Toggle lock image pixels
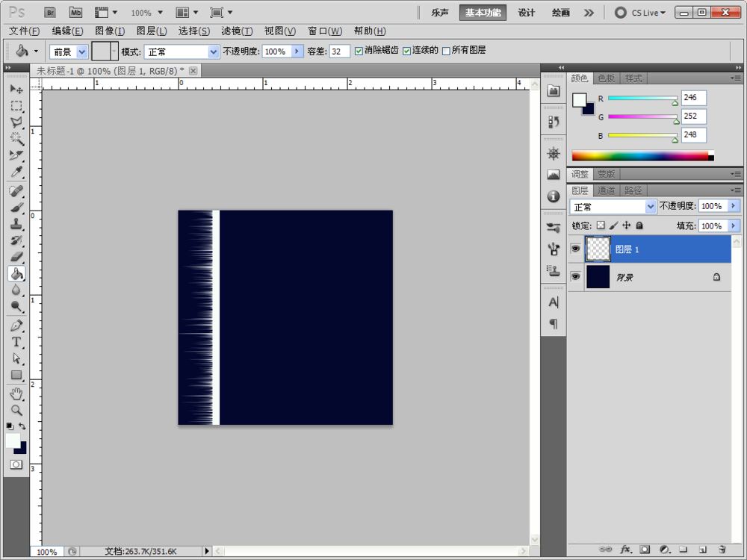 click(613, 225)
